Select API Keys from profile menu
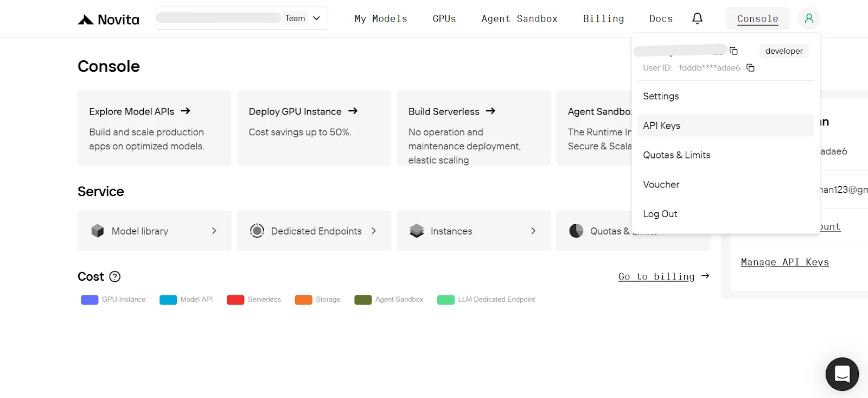Viewport: 868px width, 398px height. point(726,125)
